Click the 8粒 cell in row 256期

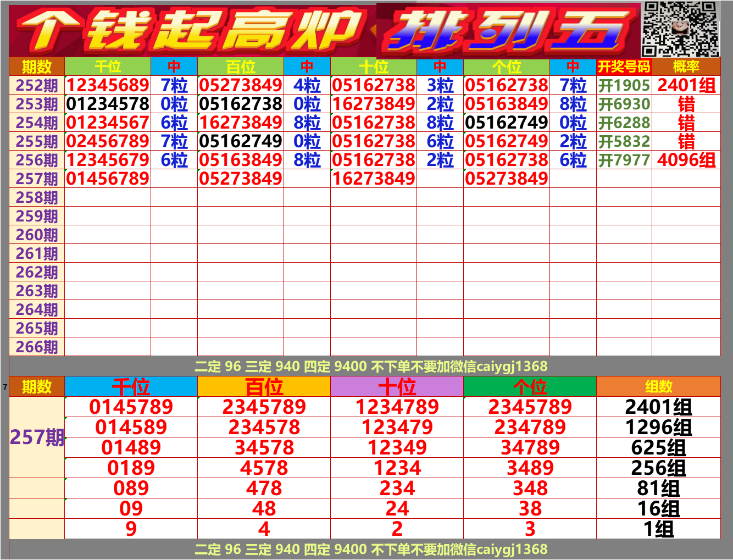307,159
